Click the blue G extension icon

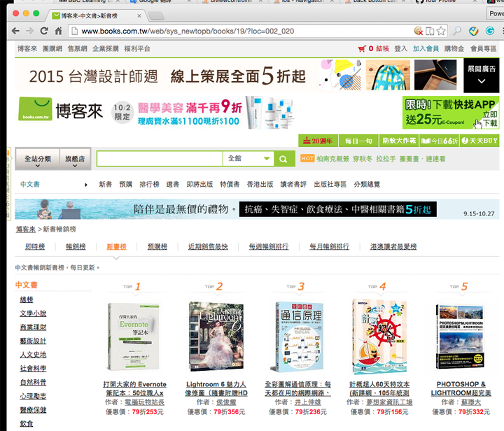(490, 31)
